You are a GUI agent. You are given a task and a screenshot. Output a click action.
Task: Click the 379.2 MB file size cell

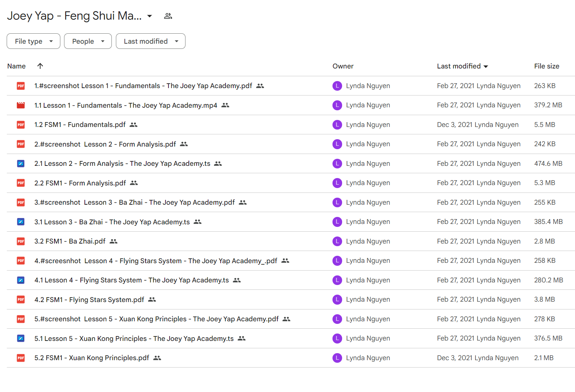pyautogui.click(x=548, y=105)
